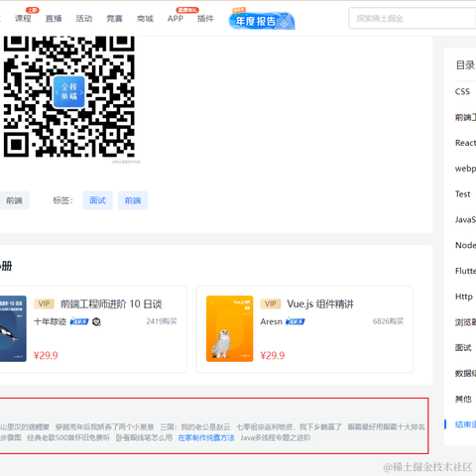Jump to 面试 in the 目录 panel
The image size is (476, 476).
pyautogui.click(x=463, y=348)
